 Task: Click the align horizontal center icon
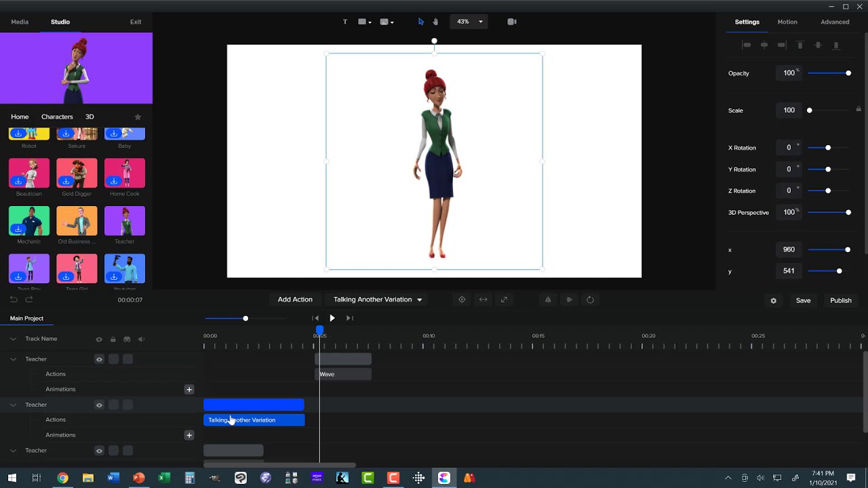pyautogui.click(x=764, y=45)
